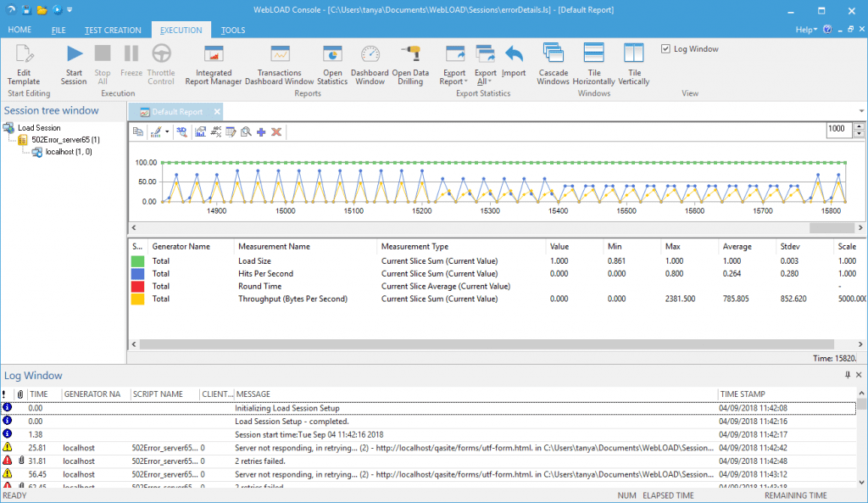Pin the Log Window panel

848,375
